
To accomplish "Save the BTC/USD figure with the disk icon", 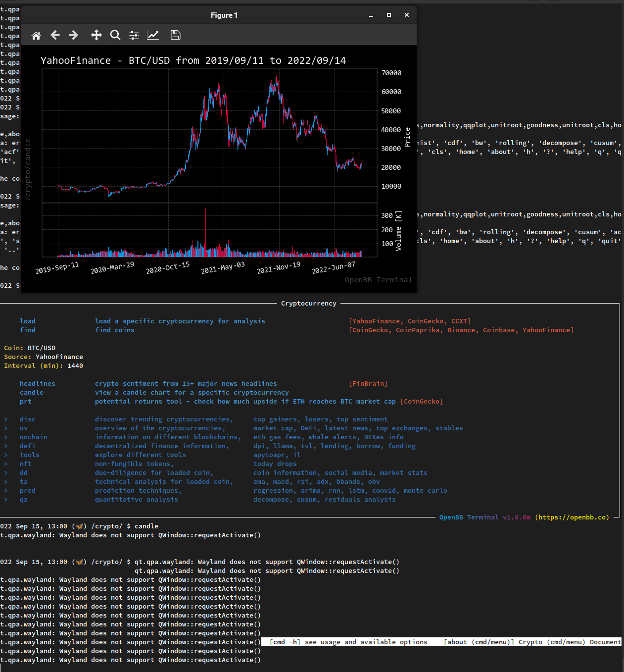I will [x=175, y=35].
